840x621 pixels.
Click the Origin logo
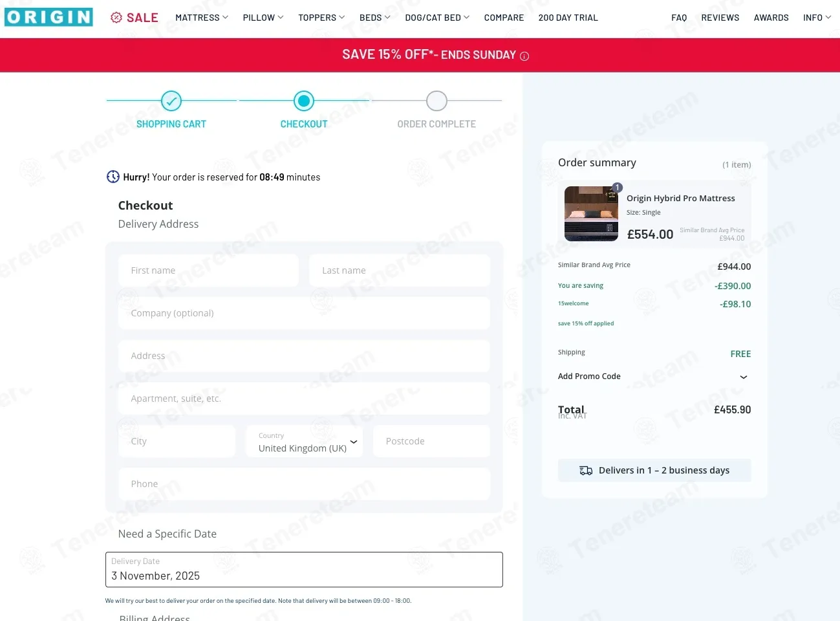[48, 17]
